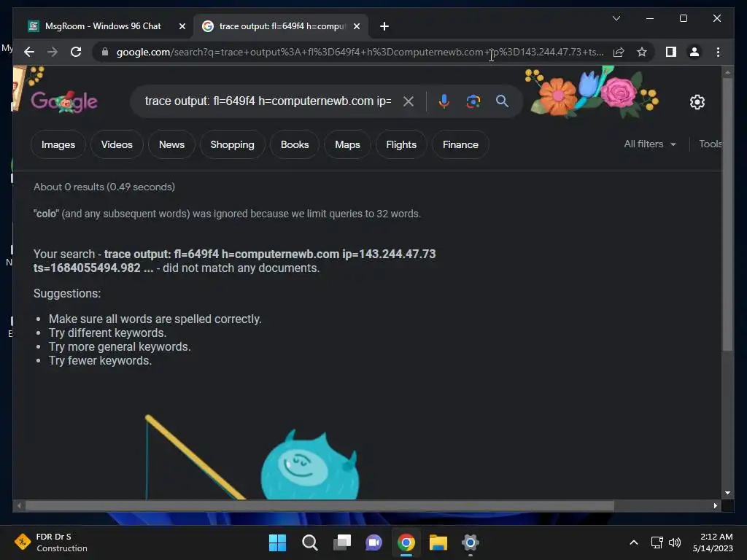Image resolution: width=747 pixels, height=560 pixels.
Task: Click the scroll left arrow
Action: [19, 506]
